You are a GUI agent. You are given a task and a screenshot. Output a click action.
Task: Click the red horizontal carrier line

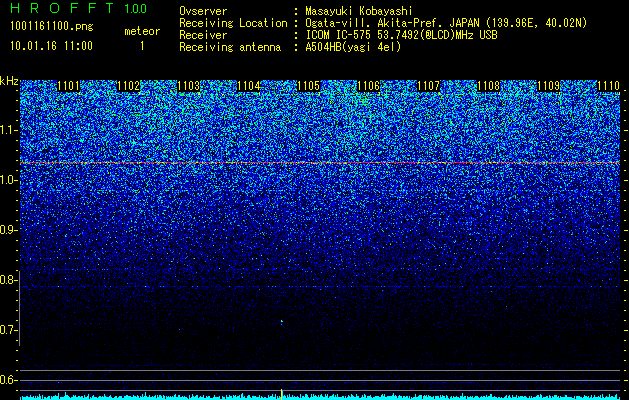pyautogui.click(x=320, y=162)
